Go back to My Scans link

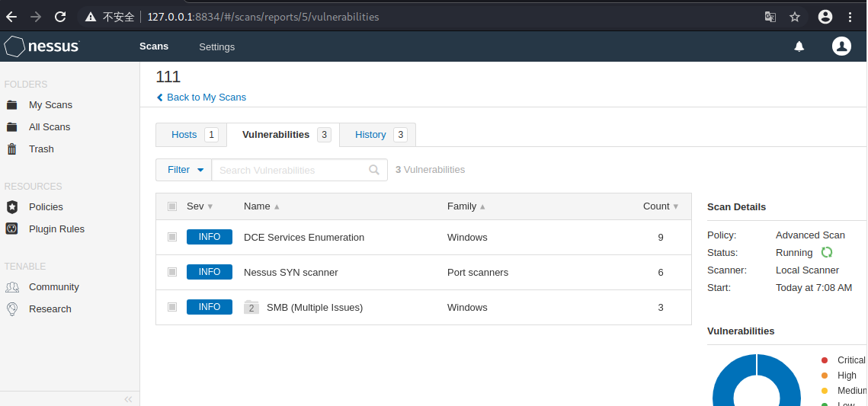coord(206,98)
